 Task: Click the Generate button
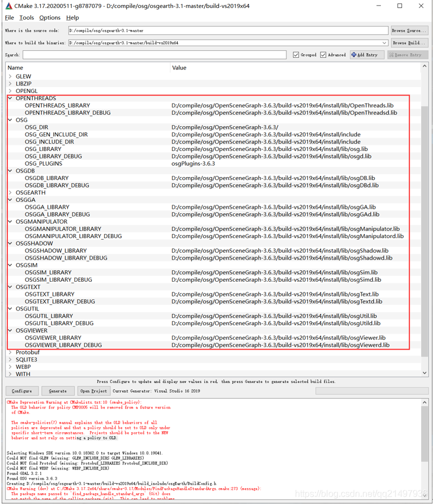[x=58, y=391]
